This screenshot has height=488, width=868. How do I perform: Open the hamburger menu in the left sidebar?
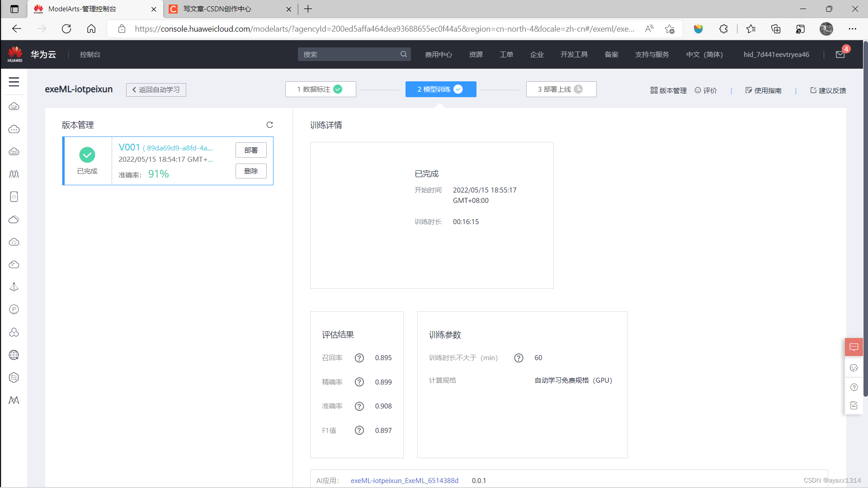point(14,82)
